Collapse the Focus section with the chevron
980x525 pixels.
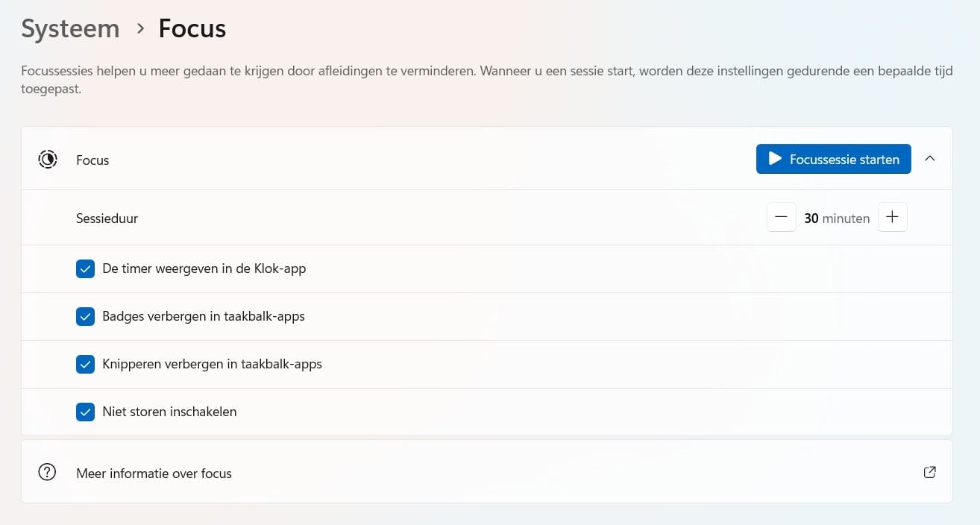[930, 159]
